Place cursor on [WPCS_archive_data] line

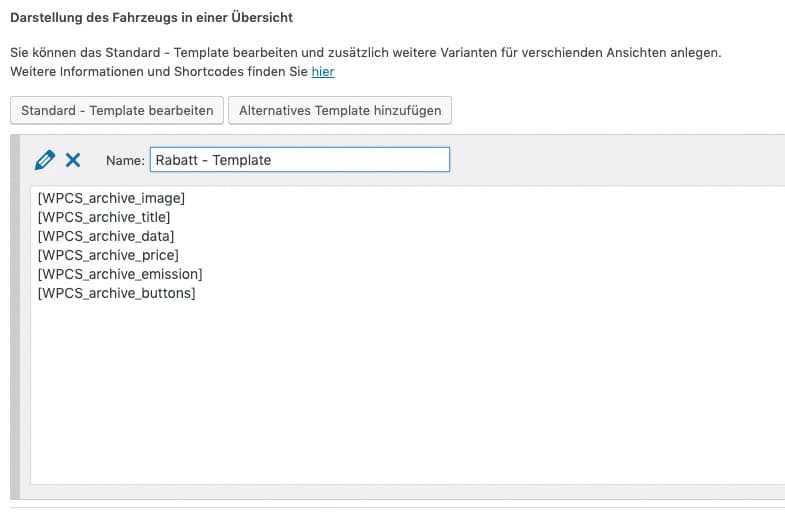point(106,236)
